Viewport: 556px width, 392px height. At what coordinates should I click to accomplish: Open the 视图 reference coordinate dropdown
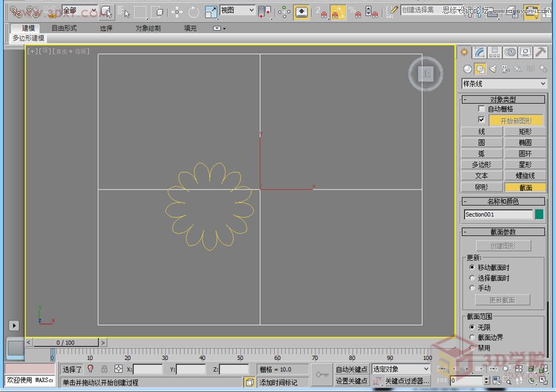(x=237, y=10)
